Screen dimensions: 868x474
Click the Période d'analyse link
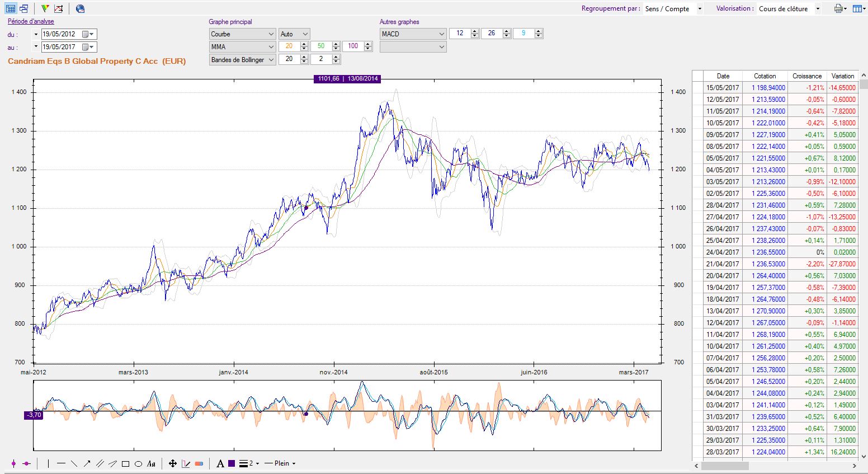click(x=31, y=22)
